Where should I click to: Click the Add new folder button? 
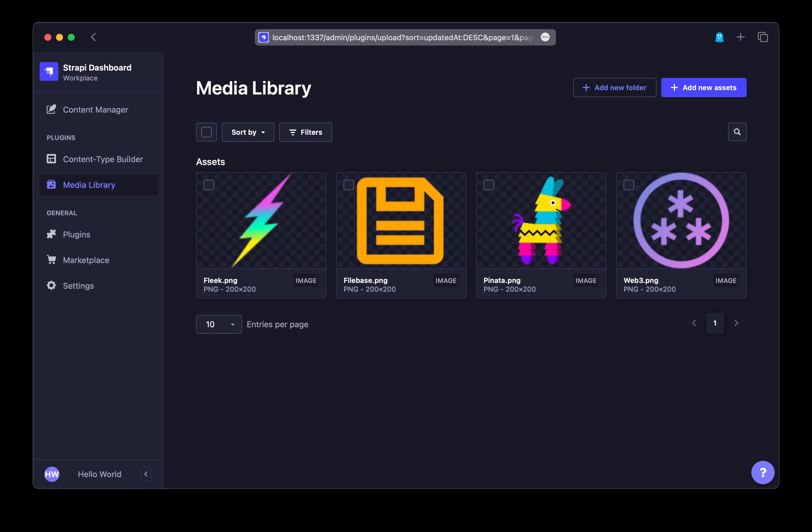point(615,87)
